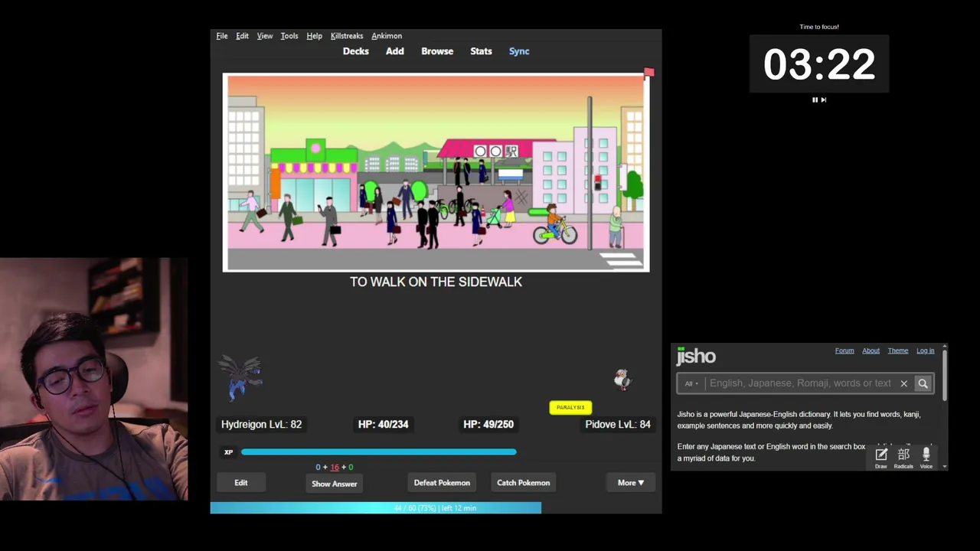Pause the focus timer
This screenshot has height=551, width=980.
click(815, 99)
